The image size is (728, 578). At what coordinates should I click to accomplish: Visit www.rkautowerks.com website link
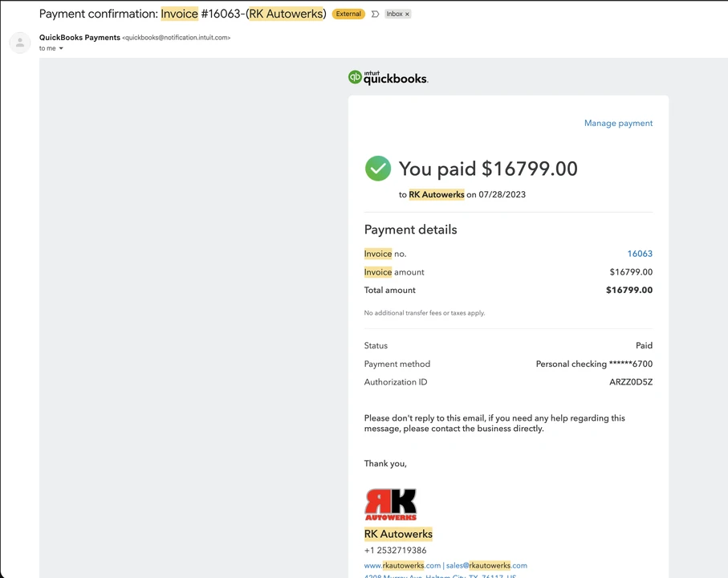tap(402, 565)
